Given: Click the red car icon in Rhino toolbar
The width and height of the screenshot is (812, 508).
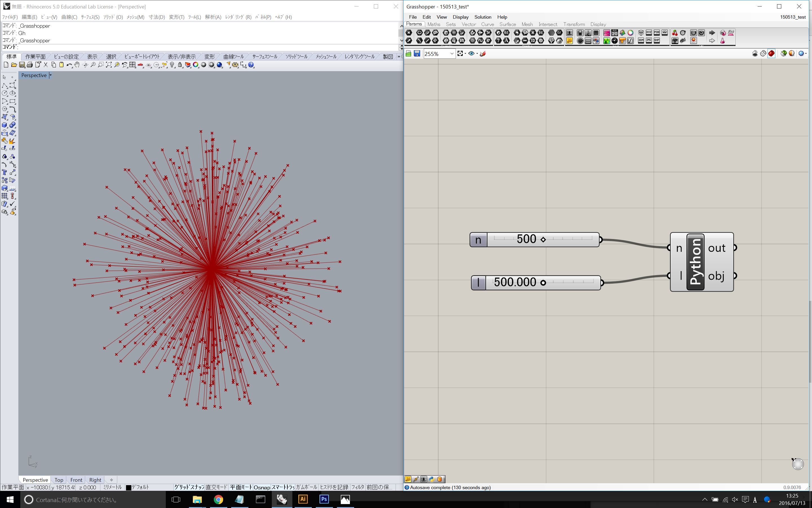Looking at the screenshot, I should click(x=140, y=65).
